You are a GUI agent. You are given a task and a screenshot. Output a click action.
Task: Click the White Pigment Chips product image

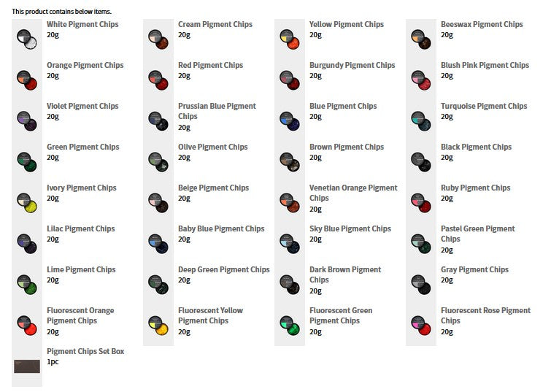(x=27, y=39)
